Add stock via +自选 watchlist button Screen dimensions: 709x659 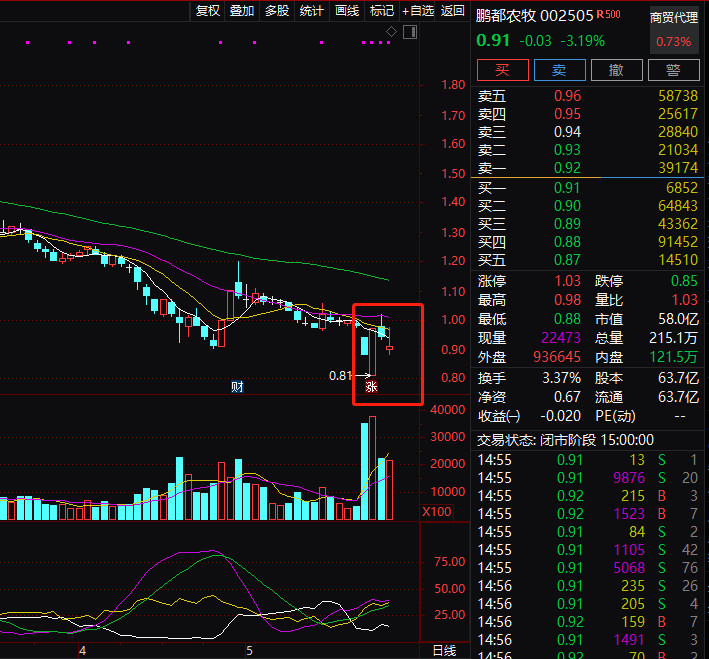click(x=417, y=11)
